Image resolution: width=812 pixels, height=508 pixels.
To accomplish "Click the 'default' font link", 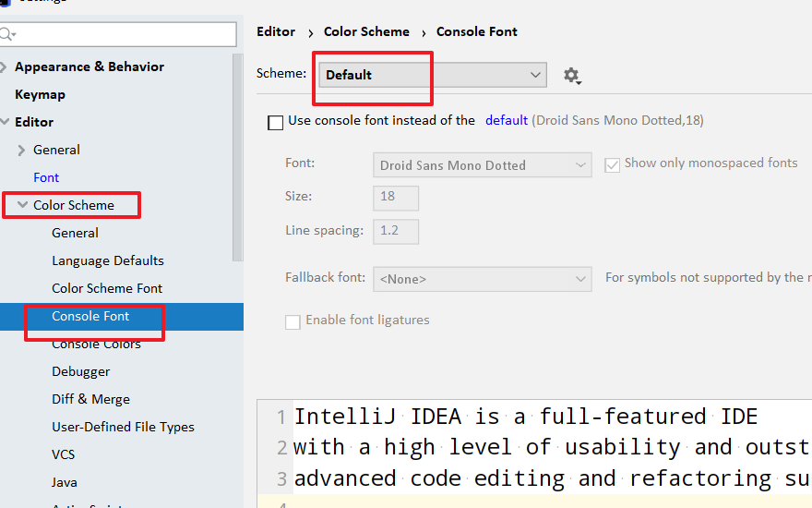I will click(507, 120).
